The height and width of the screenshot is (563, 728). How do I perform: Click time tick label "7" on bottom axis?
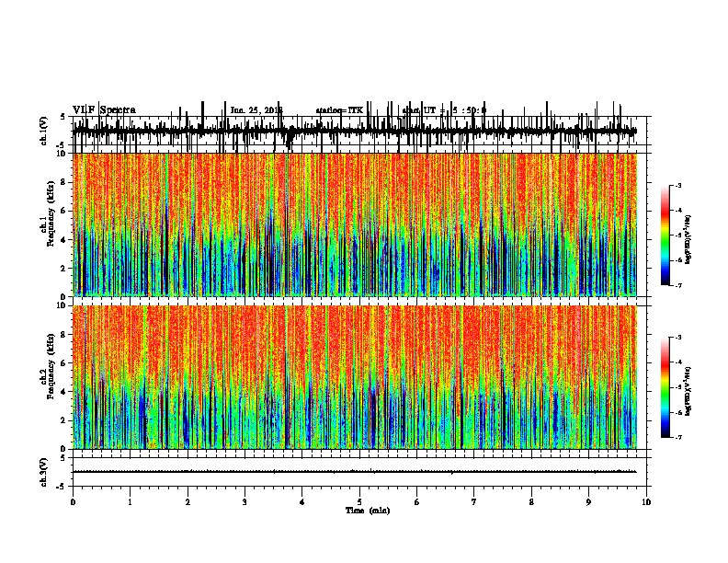click(474, 502)
